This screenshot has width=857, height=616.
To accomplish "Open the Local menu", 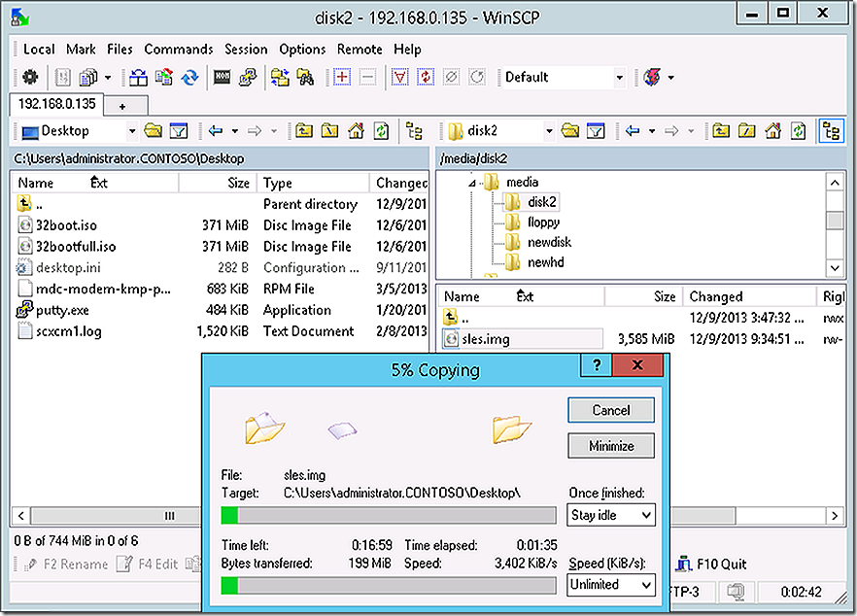I will coord(39,50).
